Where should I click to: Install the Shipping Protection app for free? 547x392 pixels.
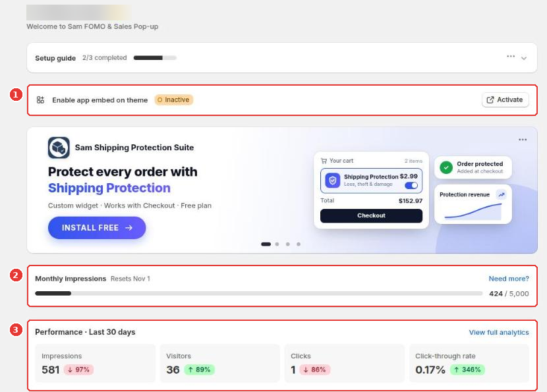[x=97, y=228]
